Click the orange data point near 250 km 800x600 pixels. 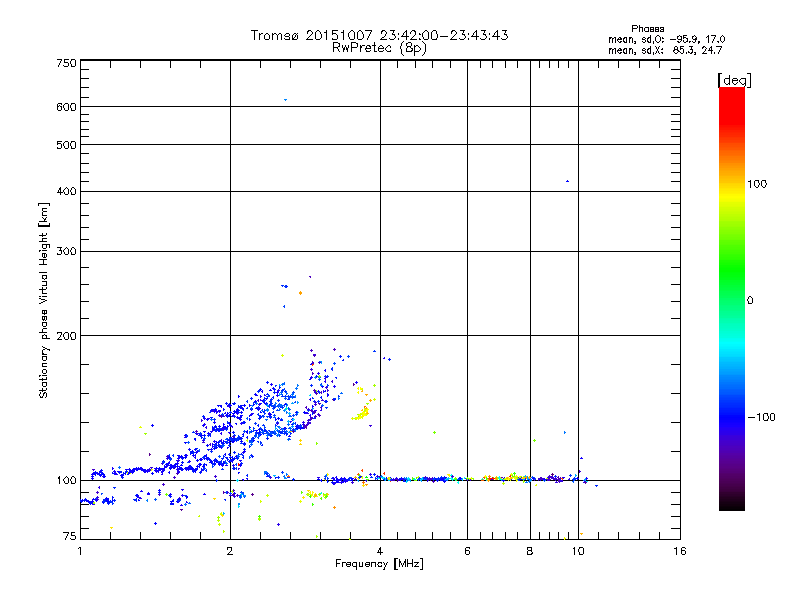click(x=301, y=293)
